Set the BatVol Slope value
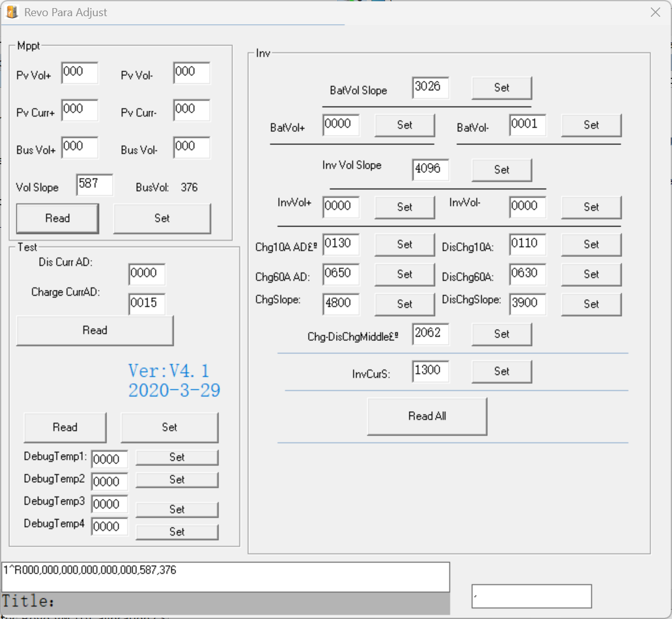 [502, 88]
